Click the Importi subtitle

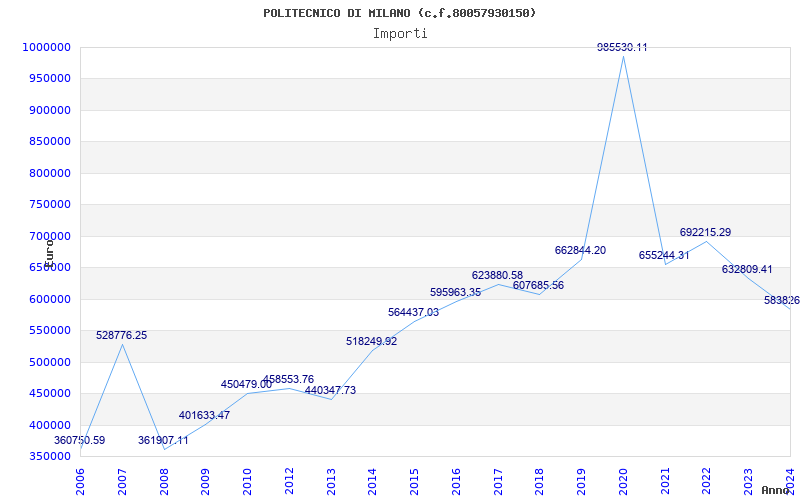click(x=400, y=34)
